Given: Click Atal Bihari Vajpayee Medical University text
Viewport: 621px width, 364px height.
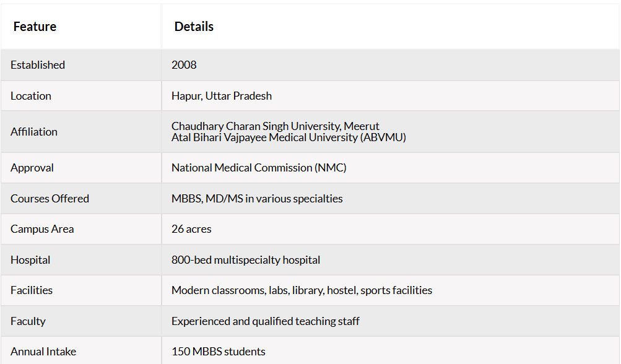Looking at the screenshot, I should click(289, 137).
